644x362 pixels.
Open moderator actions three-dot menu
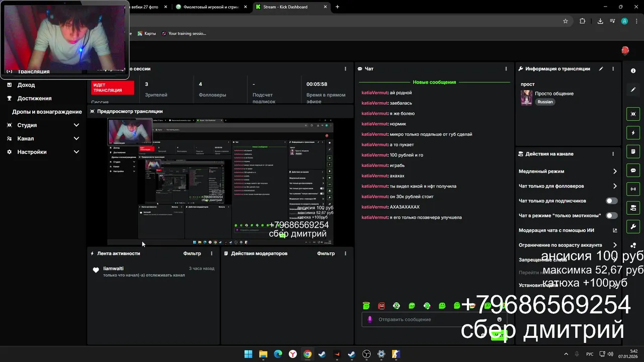tap(345, 253)
